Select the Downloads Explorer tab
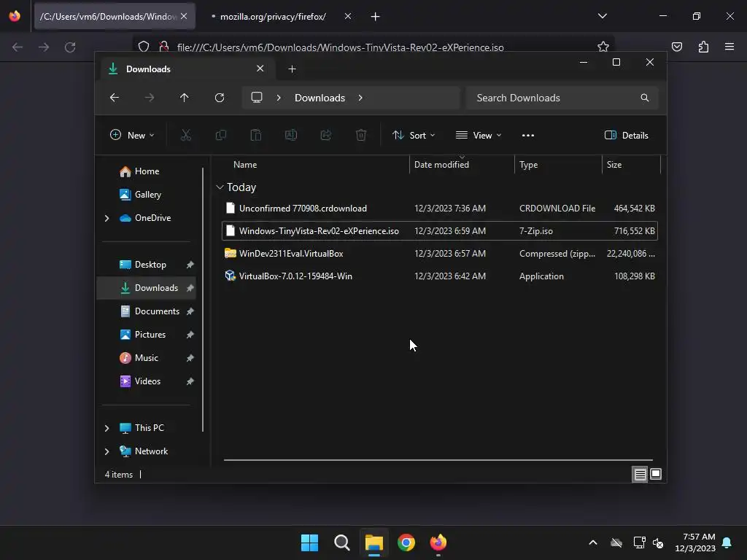The image size is (747, 560). (x=187, y=69)
